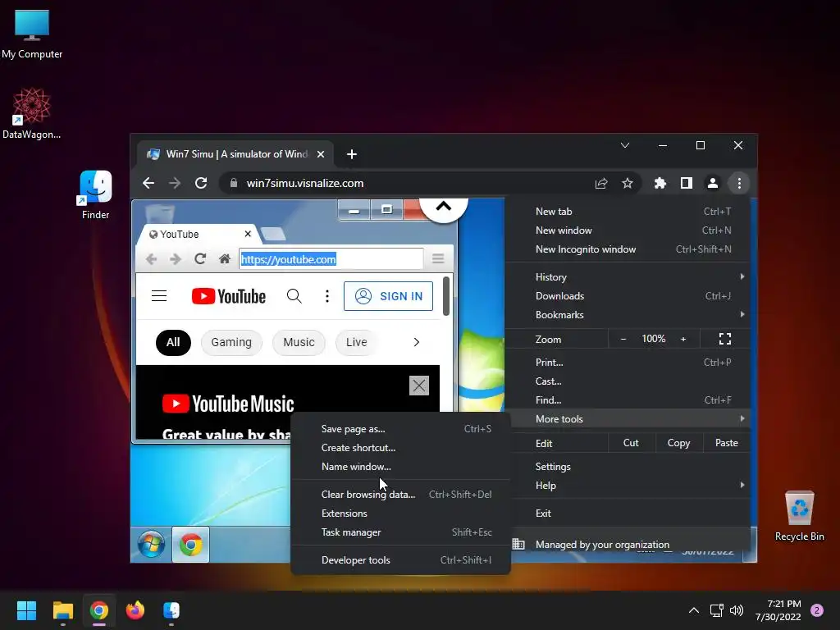Viewport: 840px width, 630px height.
Task: Reload the win7simu page
Action: pyautogui.click(x=201, y=183)
